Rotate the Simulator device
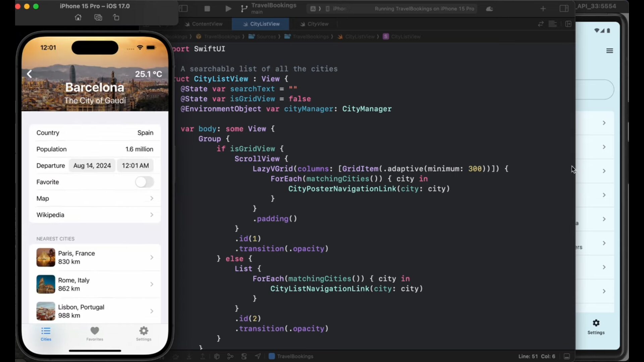The width and height of the screenshot is (644, 362). coord(116,17)
